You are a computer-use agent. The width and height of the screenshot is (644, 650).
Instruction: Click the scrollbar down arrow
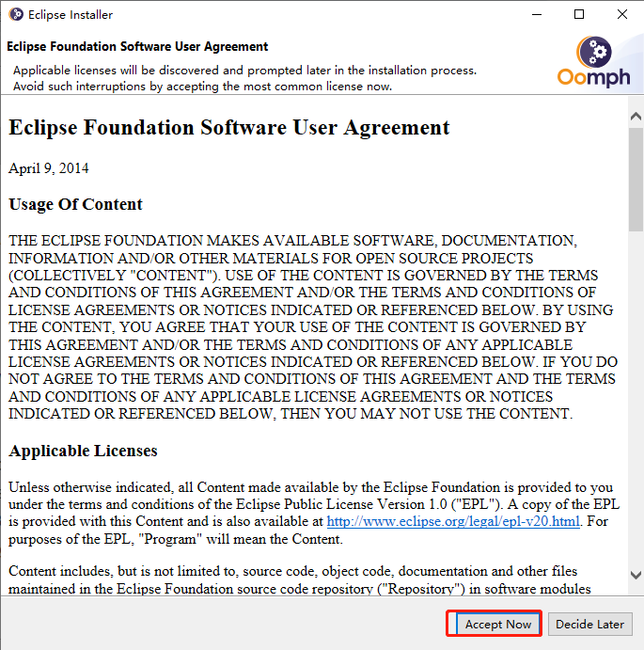coord(636,575)
